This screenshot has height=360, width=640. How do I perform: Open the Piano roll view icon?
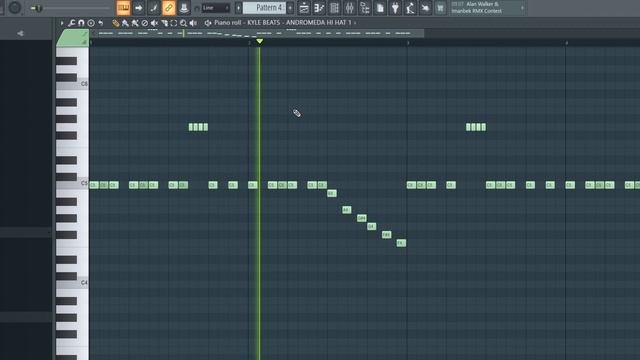pyautogui.click(x=319, y=8)
